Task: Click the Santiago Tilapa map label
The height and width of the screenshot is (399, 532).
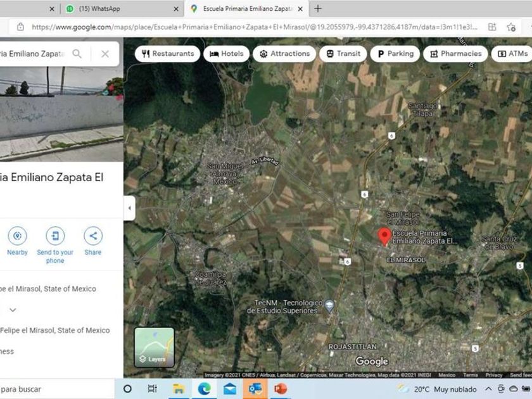Action: (x=422, y=110)
